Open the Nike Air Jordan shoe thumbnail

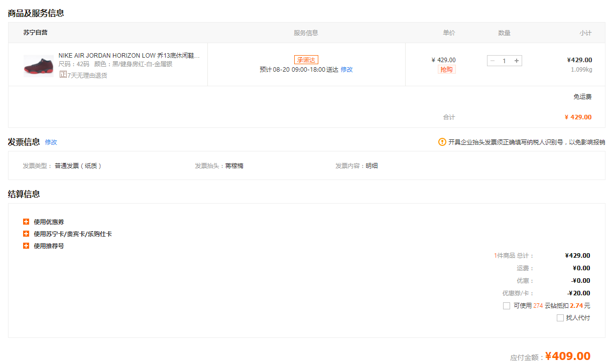[38, 66]
